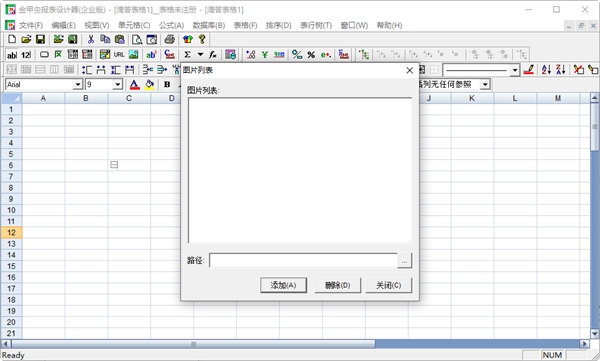The height and width of the screenshot is (361, 600).
Task: Open the line style dropdown
Action: pyautogui.click(x=515, y=70)
